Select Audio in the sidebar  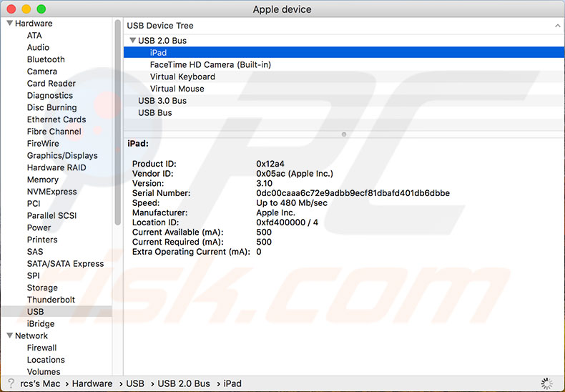click(38, 47)
